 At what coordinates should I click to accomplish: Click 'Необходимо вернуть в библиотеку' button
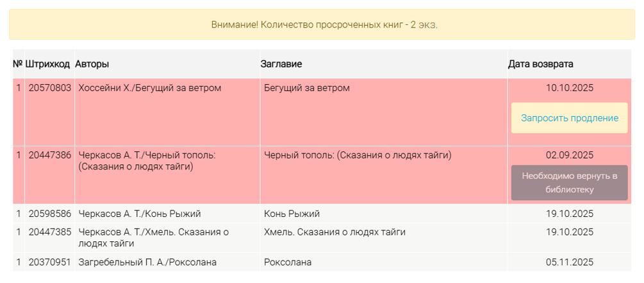569,182
